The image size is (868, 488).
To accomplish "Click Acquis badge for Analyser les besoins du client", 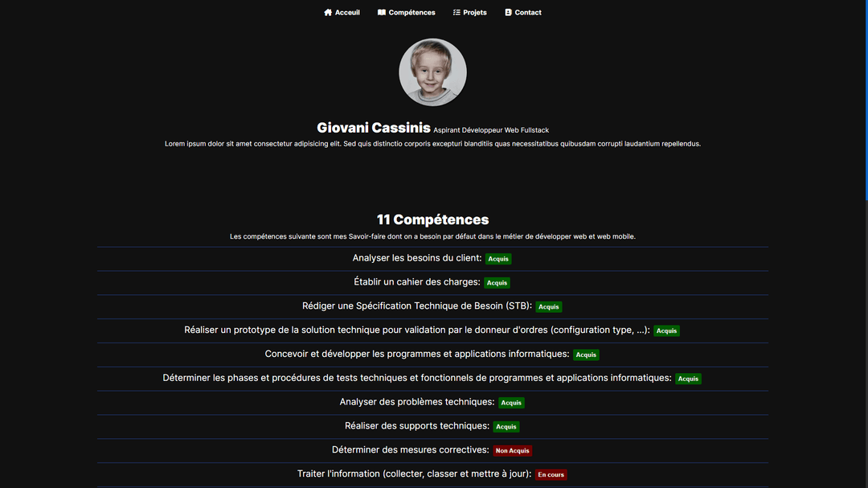I will coord(498,259).
